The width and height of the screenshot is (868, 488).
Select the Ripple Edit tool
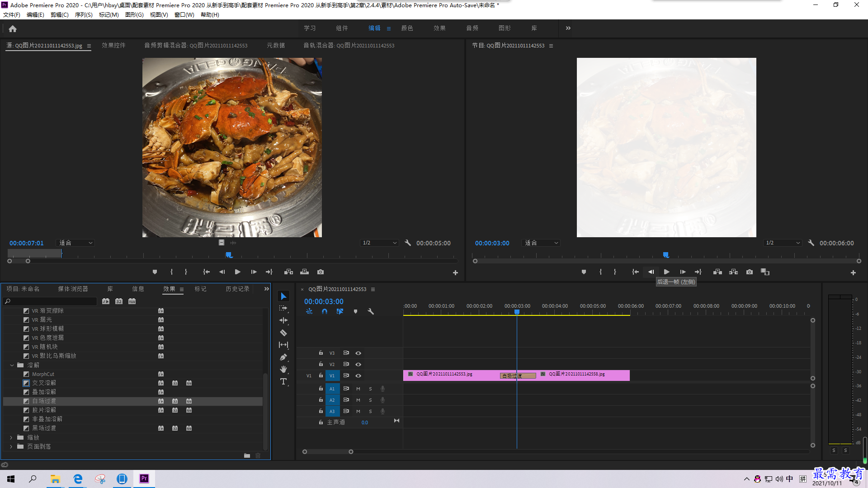283,320
